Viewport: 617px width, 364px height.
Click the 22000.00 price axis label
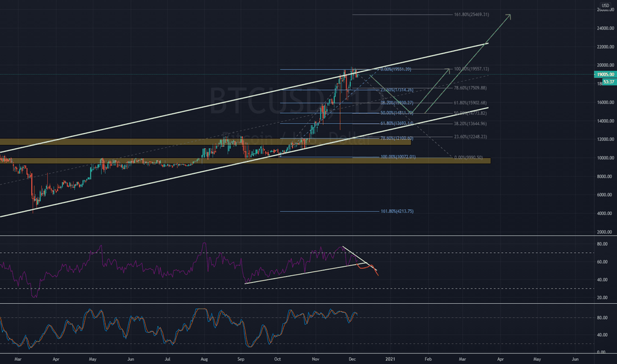pos(606,47)
